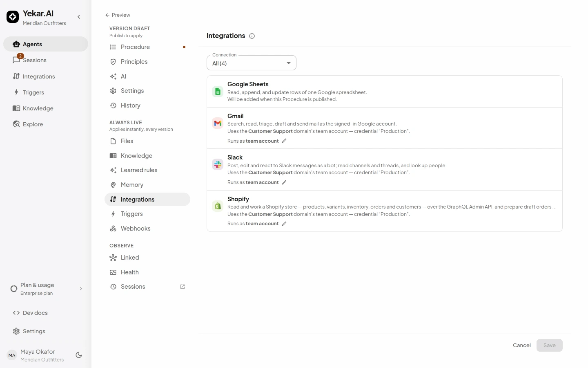
Task: Click the Enterprise plan label
Action: tap(36, 293)
